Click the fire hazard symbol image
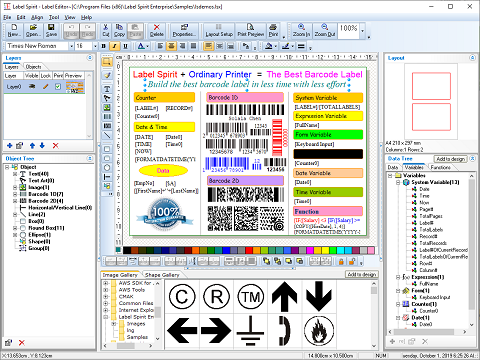Image resolution: width=480 pixels, height=360 pixels. 319,331
